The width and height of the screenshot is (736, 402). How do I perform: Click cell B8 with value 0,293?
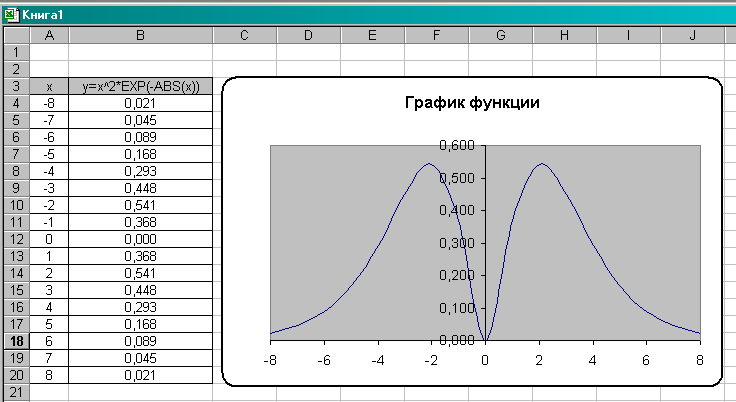(140, 171)
